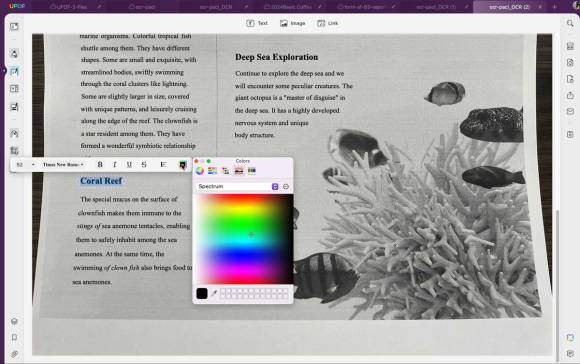This screenshot has height=364, width=580.
Task: Open Organize Pages sidebar tool
Action: [14, 89]
